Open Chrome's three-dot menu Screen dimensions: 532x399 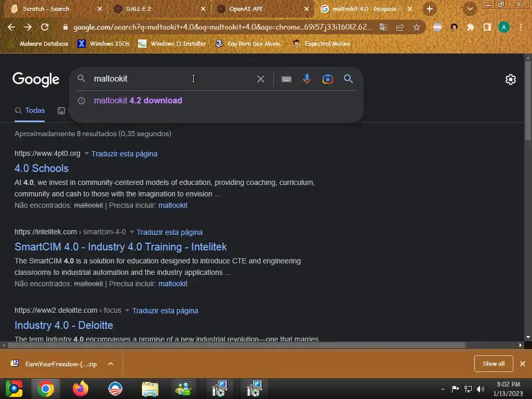pos(521,27)
